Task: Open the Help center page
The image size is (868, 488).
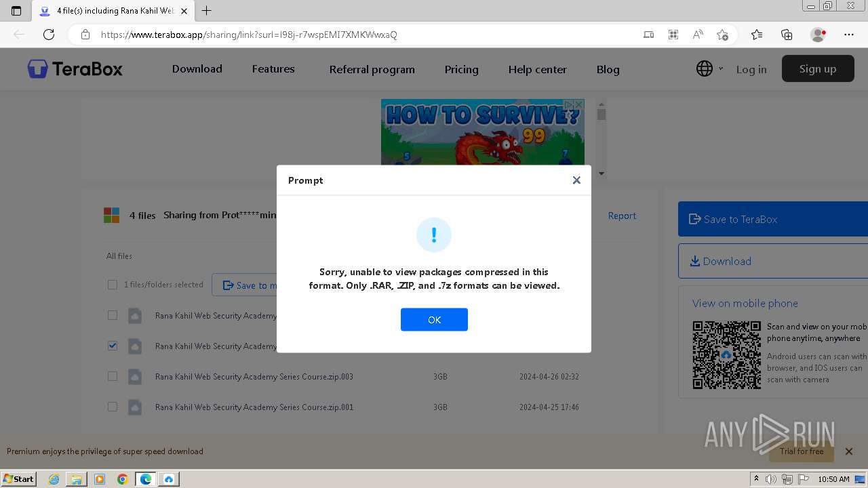Action: point(538,69)
